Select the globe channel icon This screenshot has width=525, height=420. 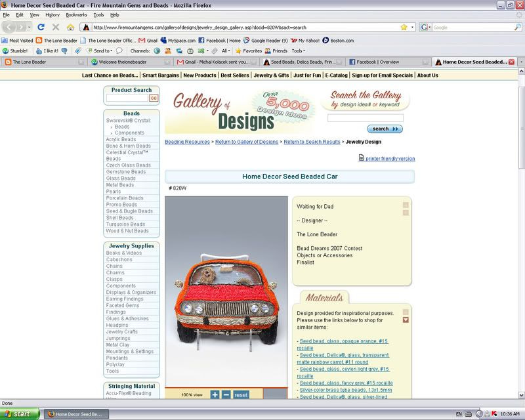coord(157,51)
